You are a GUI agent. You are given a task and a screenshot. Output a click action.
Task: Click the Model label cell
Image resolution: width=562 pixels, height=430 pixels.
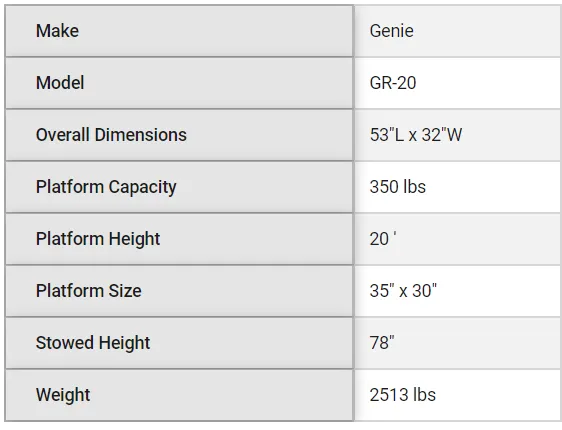pos(179,83)
